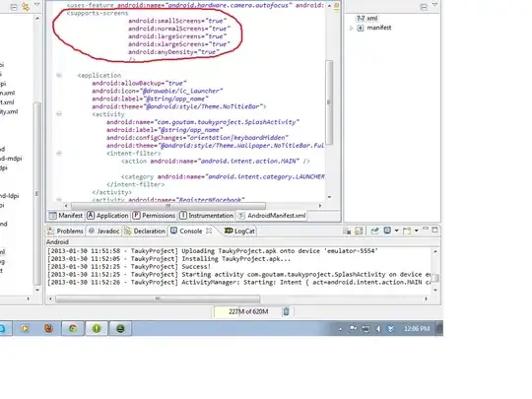Collapse the intent-filter fold marker
This screenshot has width=532, height=399.
59,154
